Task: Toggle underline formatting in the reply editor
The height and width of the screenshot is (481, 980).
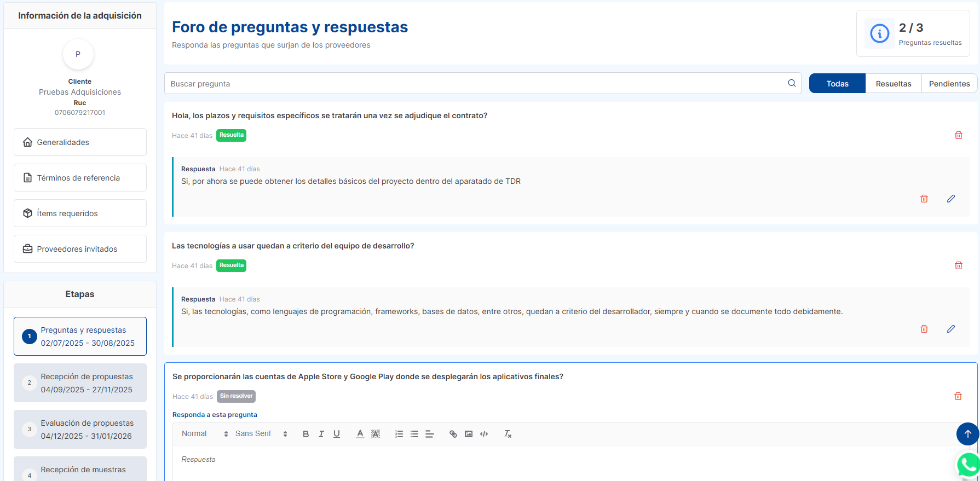Action: (337, 434)
